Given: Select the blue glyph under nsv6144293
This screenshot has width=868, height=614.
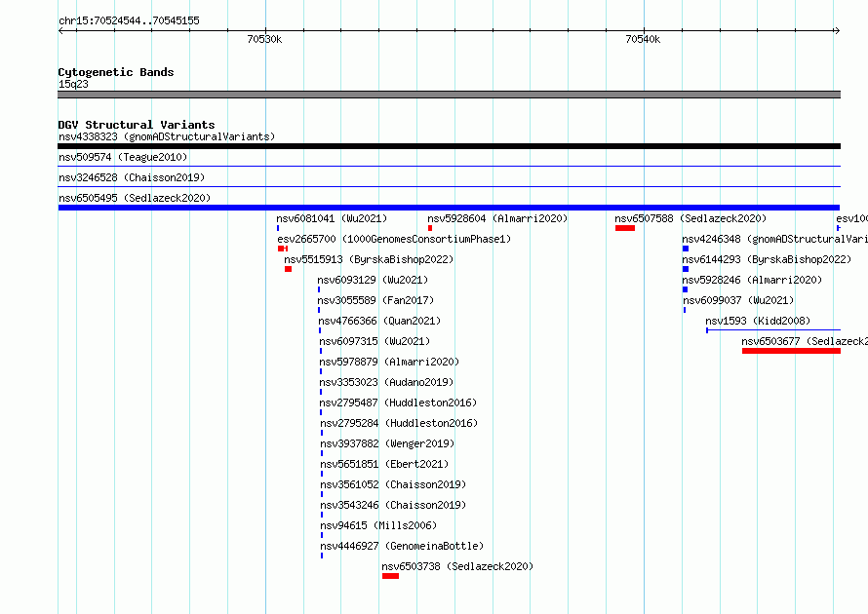Looking at the screenshot, I should (x=686, y=269).
